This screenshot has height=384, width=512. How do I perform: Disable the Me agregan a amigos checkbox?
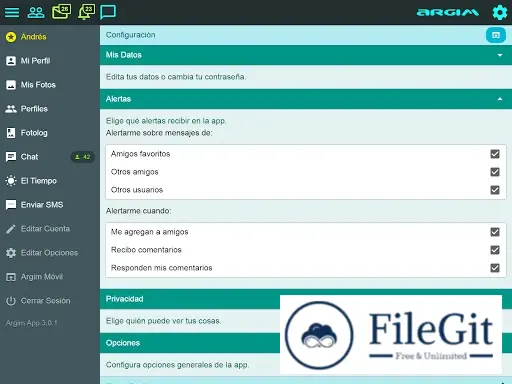[495, 232]
